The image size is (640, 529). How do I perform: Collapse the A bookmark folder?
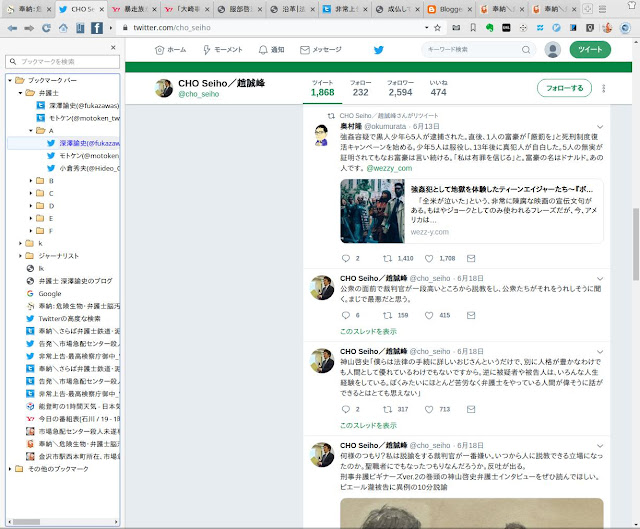[31, 131]
